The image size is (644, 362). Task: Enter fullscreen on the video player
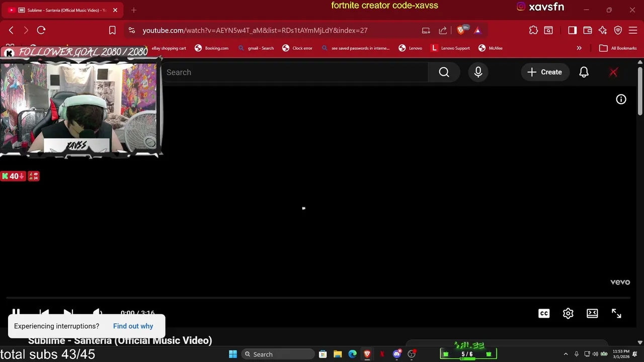(x=616, y=313)
